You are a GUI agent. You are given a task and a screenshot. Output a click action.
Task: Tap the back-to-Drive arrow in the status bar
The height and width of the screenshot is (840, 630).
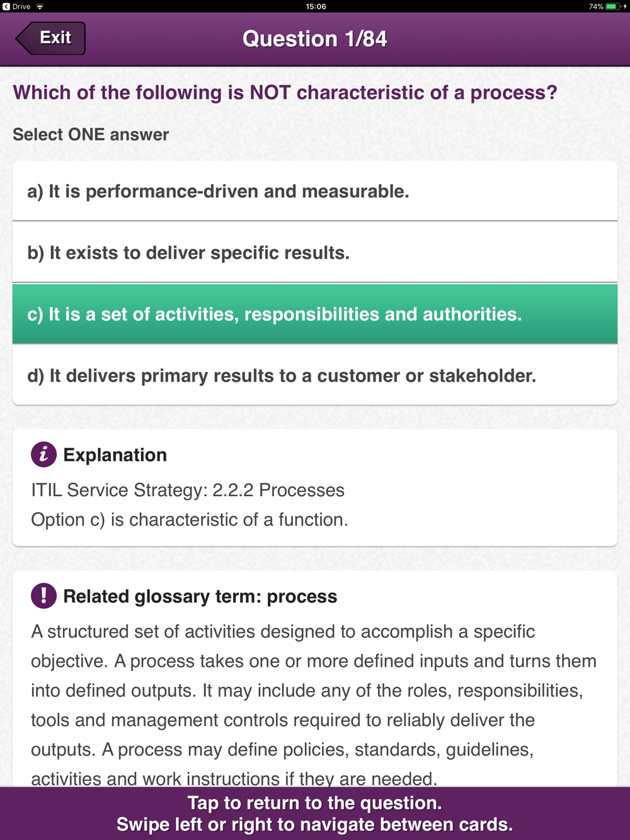click(6, 6)
